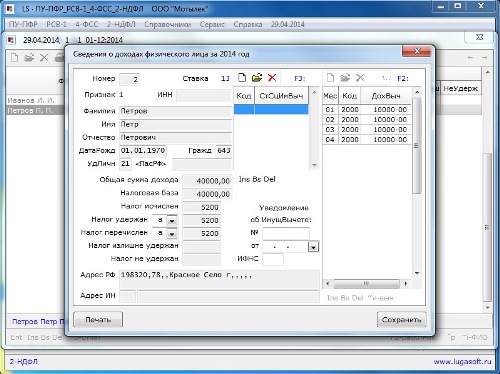
Task: Click the Отчество field
Action: point(175,138)
